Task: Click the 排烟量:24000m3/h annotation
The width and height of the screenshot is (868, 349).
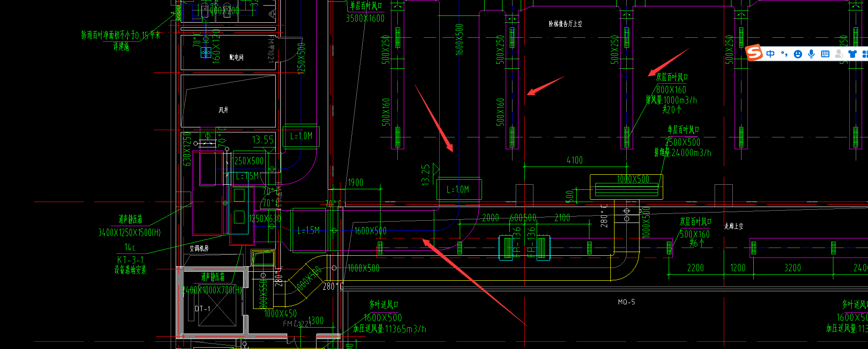Action: click(x=683, y=152)
